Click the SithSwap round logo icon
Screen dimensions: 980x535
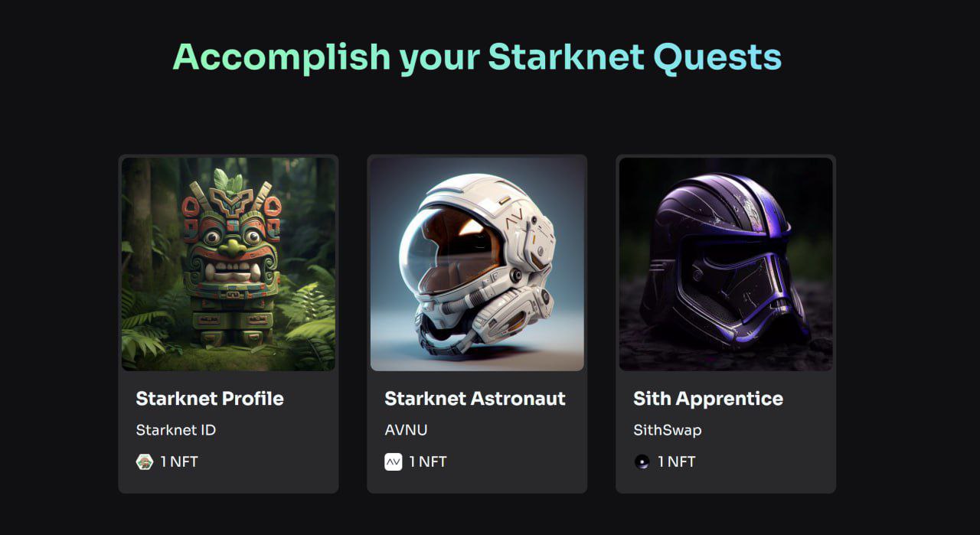tap(642, 462)
